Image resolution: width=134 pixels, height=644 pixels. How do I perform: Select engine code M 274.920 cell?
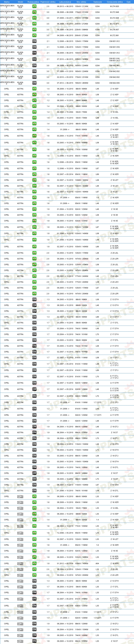click(114, 6)
